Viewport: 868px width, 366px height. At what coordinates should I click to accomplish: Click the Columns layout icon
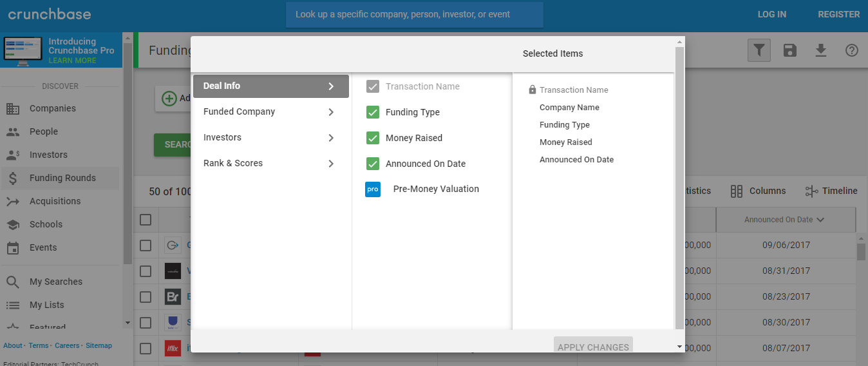[737, 191]
